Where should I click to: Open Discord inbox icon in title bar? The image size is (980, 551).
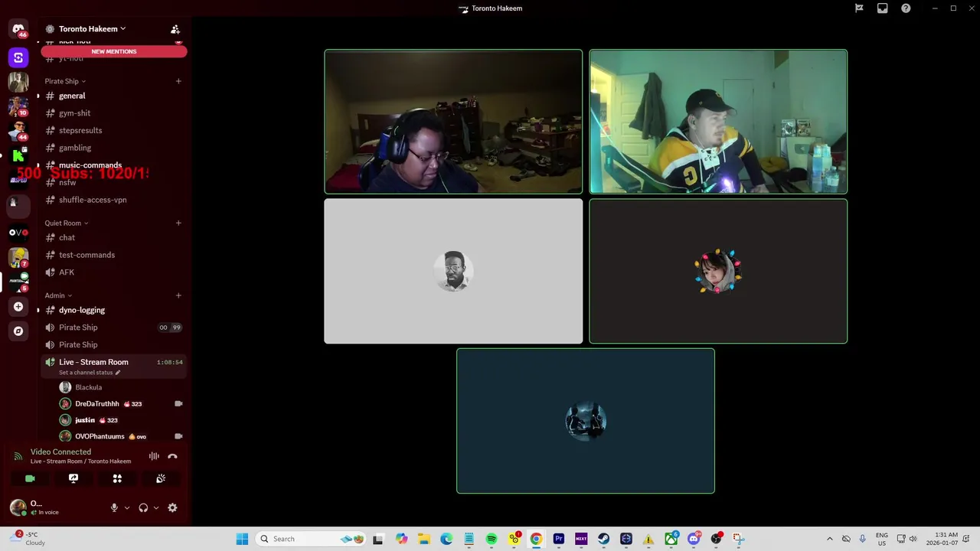(882, 8)
